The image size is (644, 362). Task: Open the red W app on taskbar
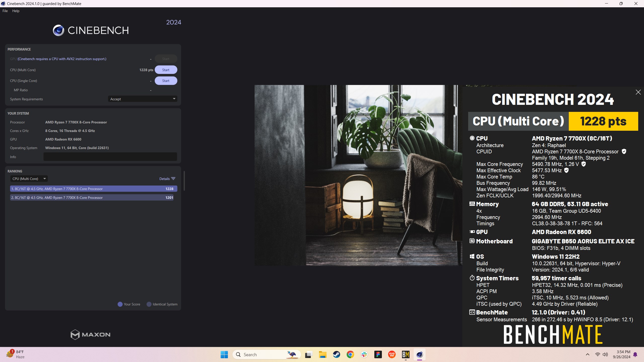pyautogui.click(x=392, y=355)
